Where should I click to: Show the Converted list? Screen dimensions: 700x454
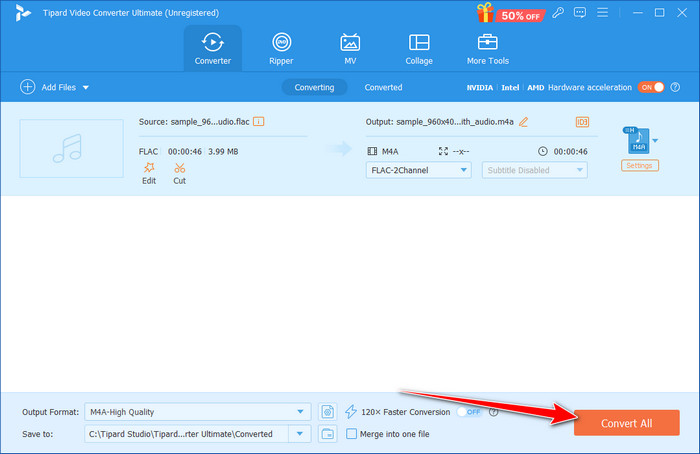click(x=383, y=87)
